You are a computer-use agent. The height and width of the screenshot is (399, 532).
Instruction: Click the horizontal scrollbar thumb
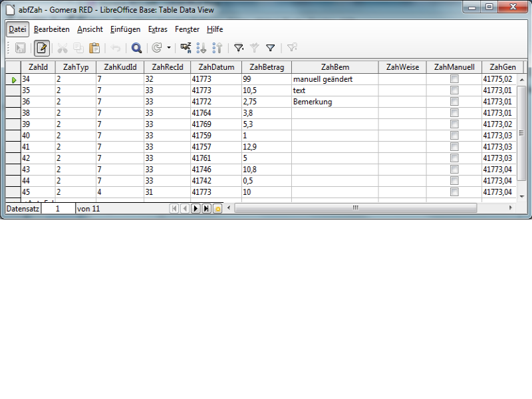(355, 208)
